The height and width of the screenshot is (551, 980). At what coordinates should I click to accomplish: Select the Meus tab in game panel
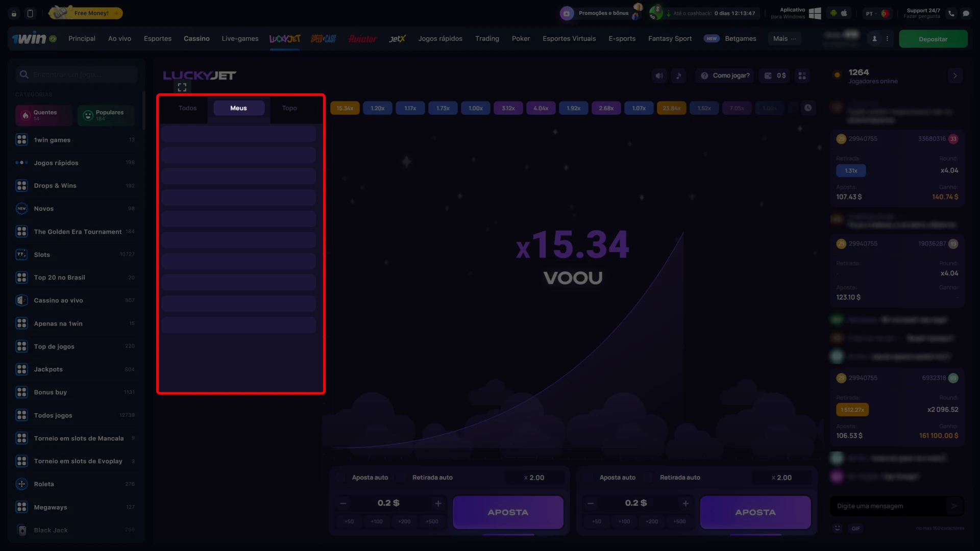[238, 108]
